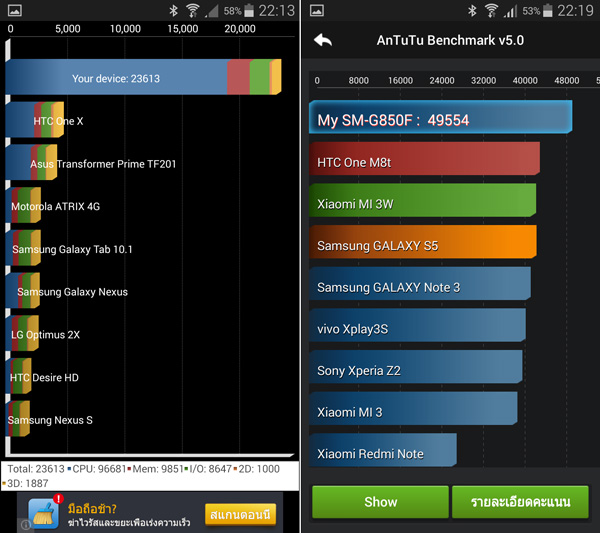Select the Xiaomi MI 3W bar
Viewport: 600px width, 533px height.
(x=422, y=200)
